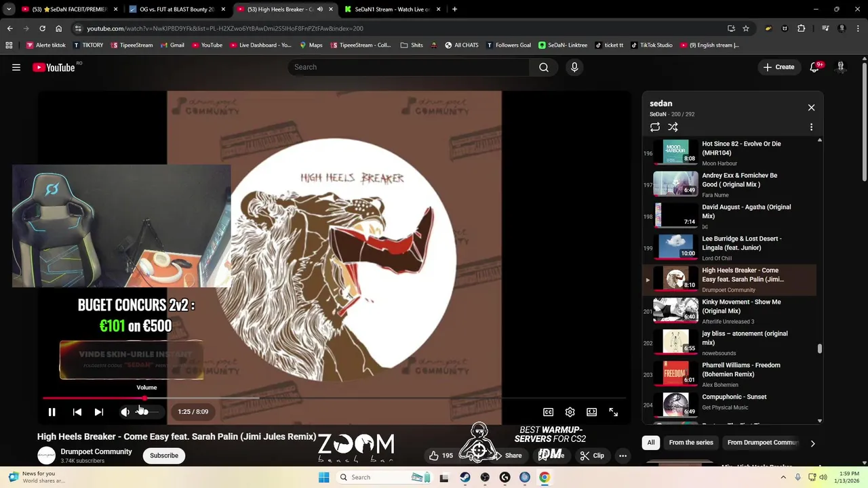Select From the series chip
The width and height of the screenshot is (868, 488).
(x=691, y=443)
